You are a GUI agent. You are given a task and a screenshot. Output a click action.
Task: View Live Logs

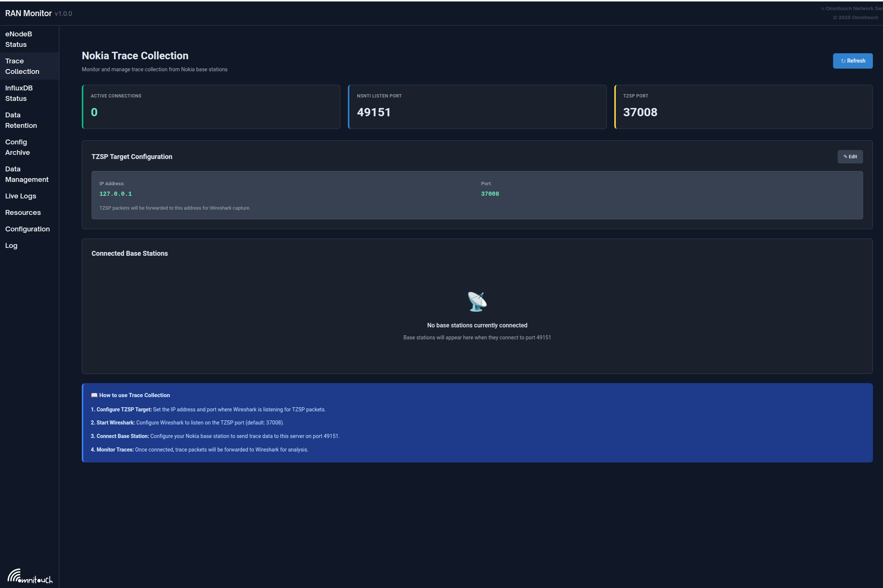pos(29,196)
